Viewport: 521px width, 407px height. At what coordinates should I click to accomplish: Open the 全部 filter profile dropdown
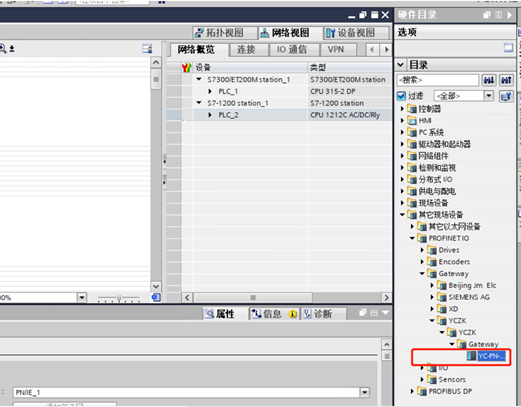(x=489, y=96)
